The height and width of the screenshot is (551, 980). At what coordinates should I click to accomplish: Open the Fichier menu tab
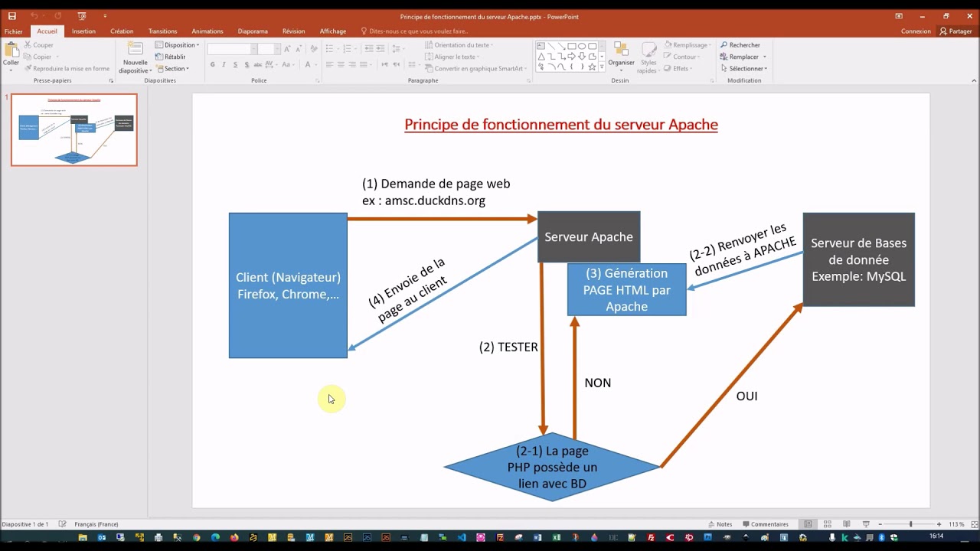click(x=13, y=31)
